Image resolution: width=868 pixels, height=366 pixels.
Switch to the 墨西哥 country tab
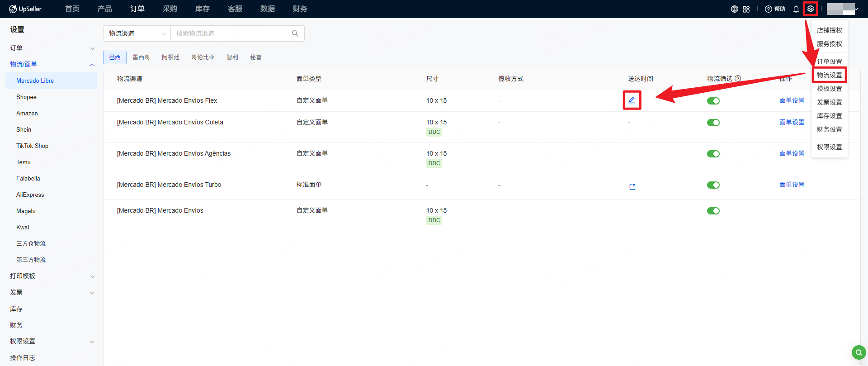coord(141,57)
